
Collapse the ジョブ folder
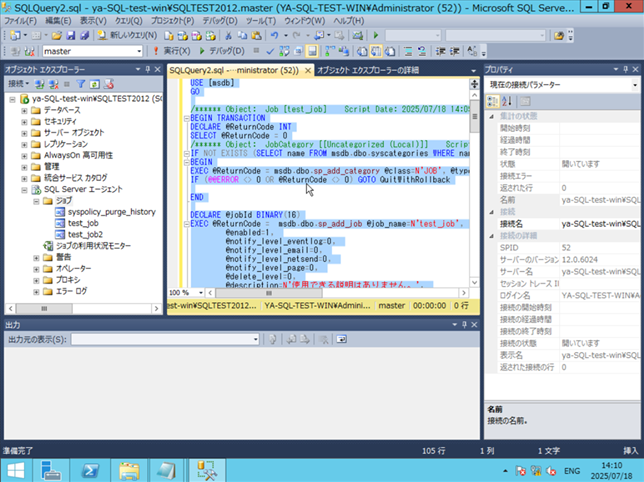point(36,201)
